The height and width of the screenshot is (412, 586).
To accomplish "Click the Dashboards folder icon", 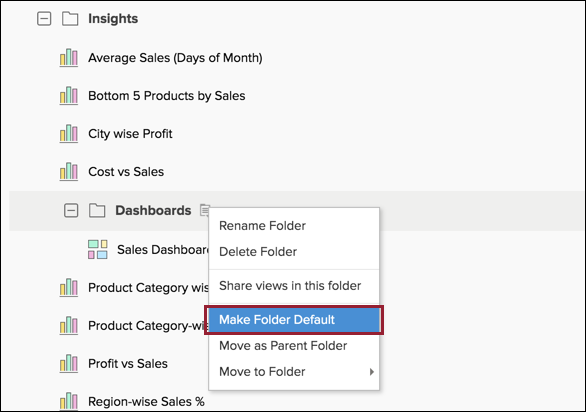I will point(97,210).
